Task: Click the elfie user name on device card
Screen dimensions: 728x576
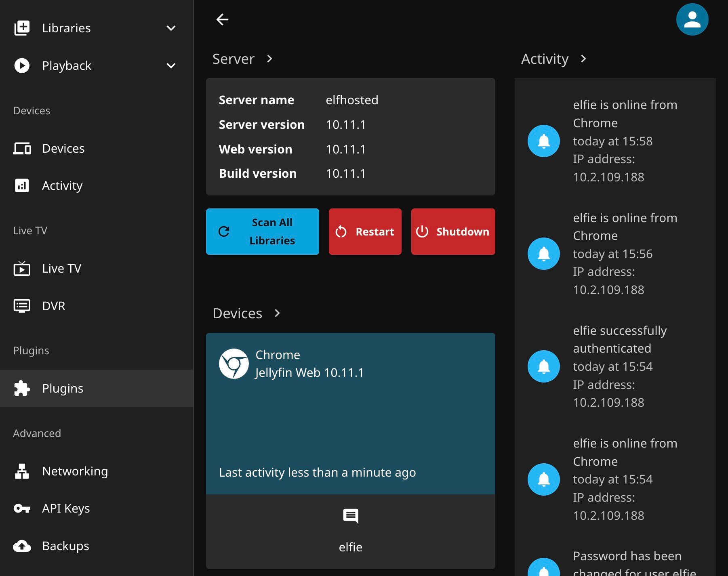Action: [351, 547]
